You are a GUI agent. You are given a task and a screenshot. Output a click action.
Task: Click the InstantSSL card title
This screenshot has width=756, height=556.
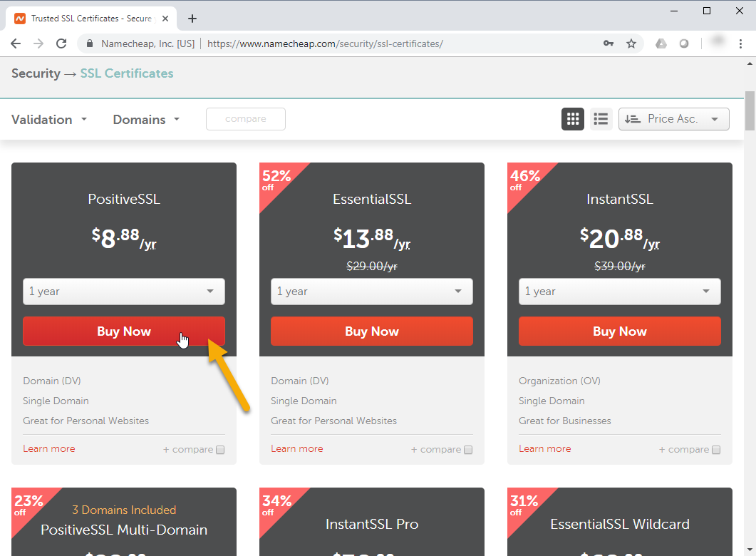point(620,200)
